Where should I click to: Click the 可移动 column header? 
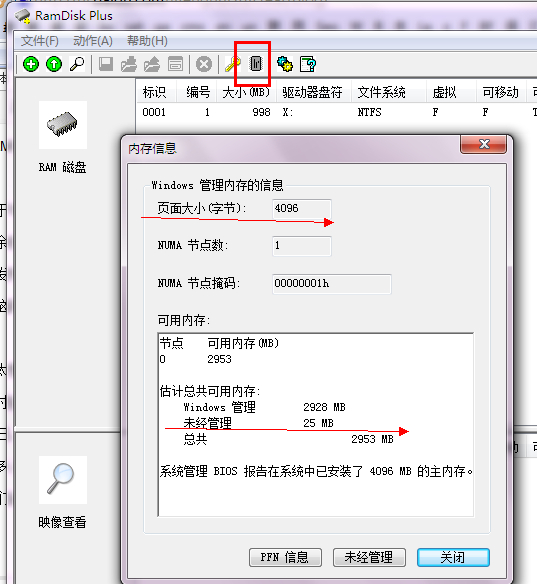(x=501, y=92)
